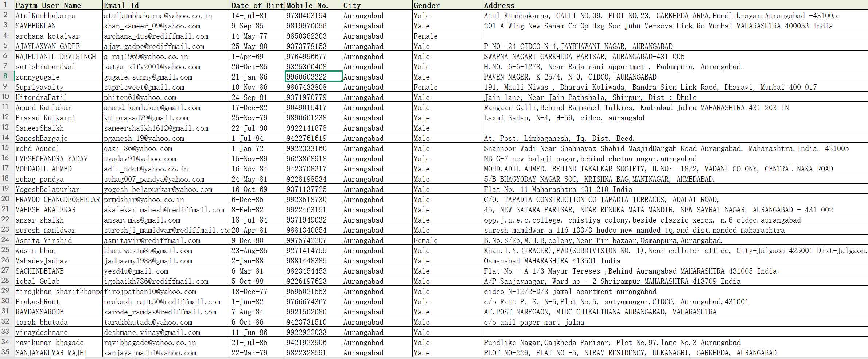
Task: Click the GaneshBargaje name cell
Action: (58, 138)
